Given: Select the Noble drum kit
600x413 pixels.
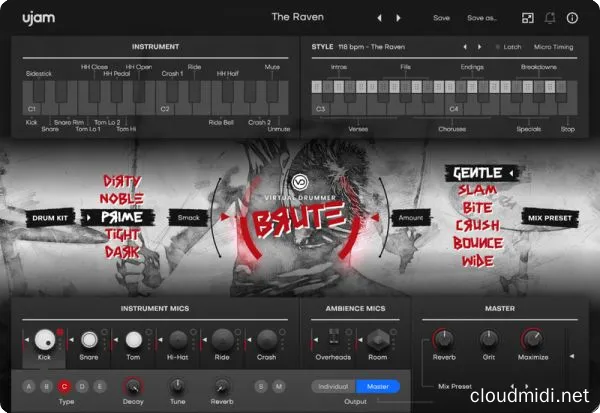Looking at the screenshot, I should pos(122,198).
